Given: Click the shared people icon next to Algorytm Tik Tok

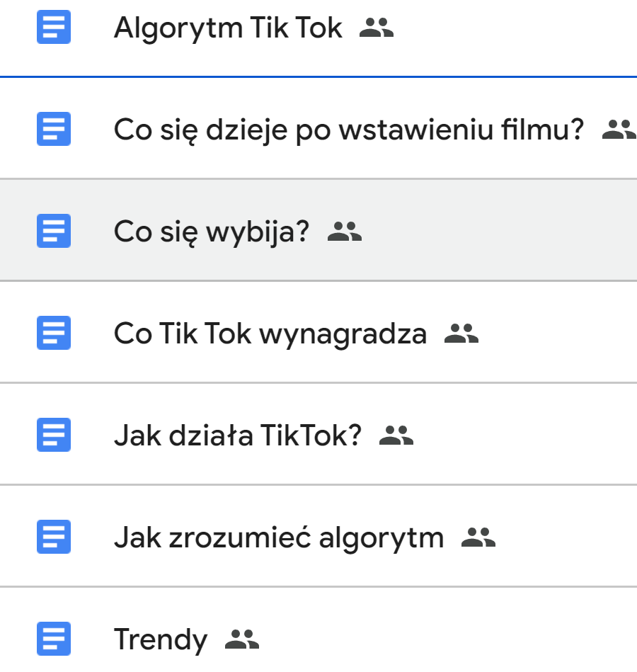Looking at the screenshot, I should (x=377, y=28).
